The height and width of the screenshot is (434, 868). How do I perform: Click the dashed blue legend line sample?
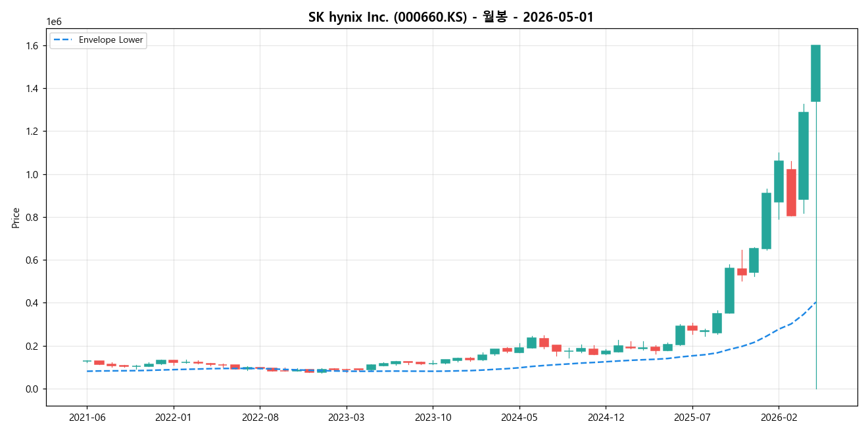click(x=64, y=40)
